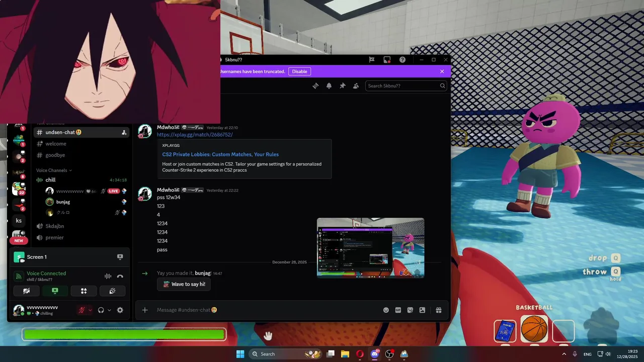644x362 pixels.
Task: Open the GIF picker icon
Action: pyautogui.click(x=398, y=310)
